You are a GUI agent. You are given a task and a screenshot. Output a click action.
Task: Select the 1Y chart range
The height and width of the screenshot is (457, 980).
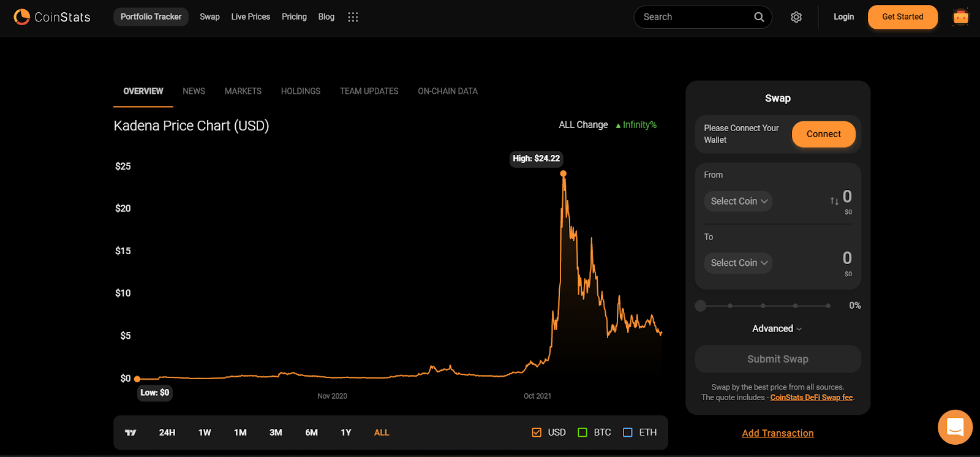pyautogui.click(x=346, y=432)
